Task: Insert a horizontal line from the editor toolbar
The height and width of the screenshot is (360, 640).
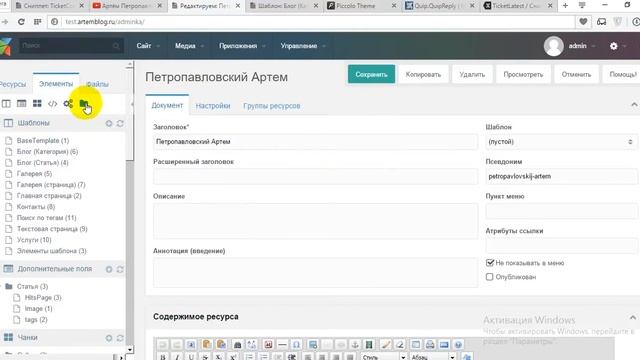Action: tap(282, 344)
